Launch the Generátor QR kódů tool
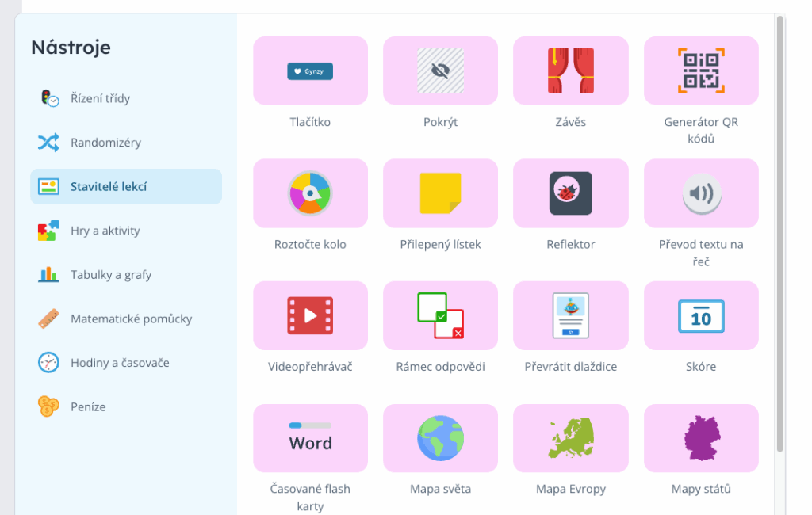The height and width of the screenshot is (515, 812). click(x=700, y=71)
